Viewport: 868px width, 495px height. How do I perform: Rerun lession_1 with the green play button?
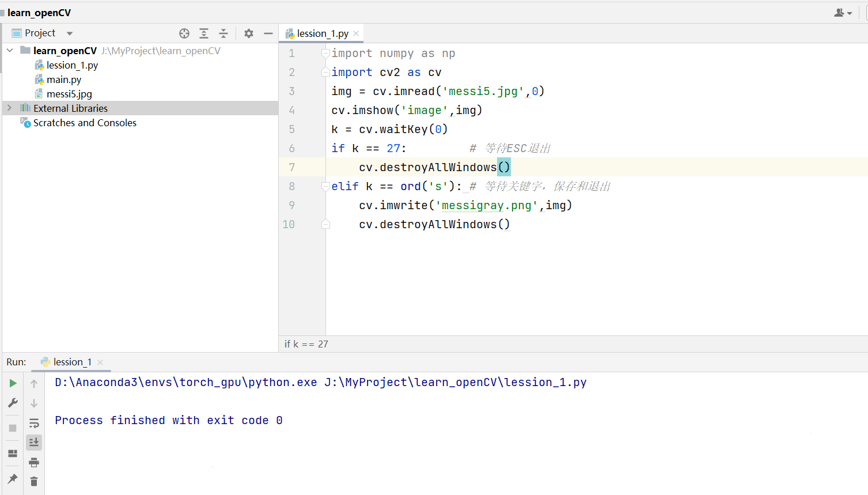pos(13,383)
